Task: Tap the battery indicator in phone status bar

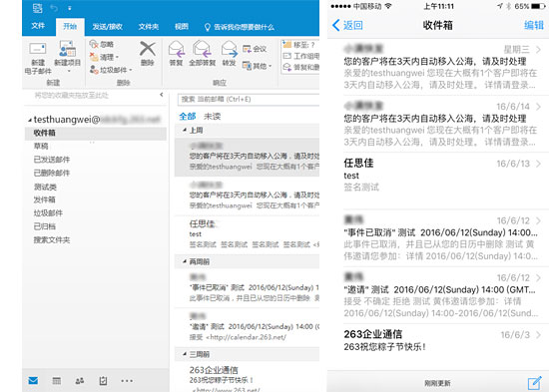Action: pyautogui.click(x=538, y=6)
